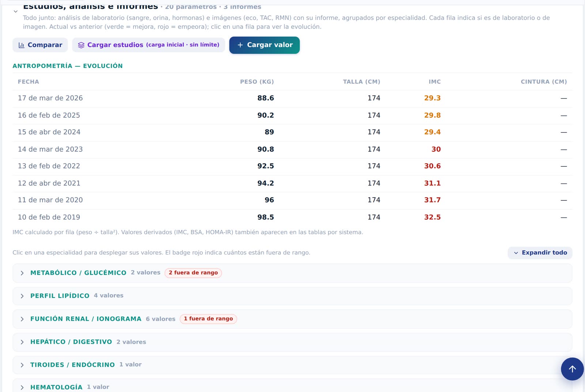Image resolution: width=585 pixels, height=392 pixels.
Task: Click Expandir todo to unfold all specialties
Action: coord(540,253)
